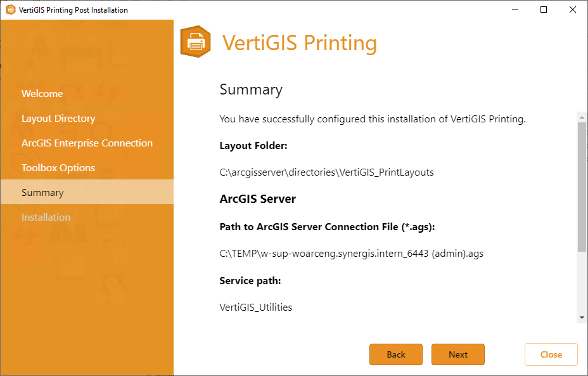Click the Close button
The width and height of the screenshot is (588, 376).
551,354
